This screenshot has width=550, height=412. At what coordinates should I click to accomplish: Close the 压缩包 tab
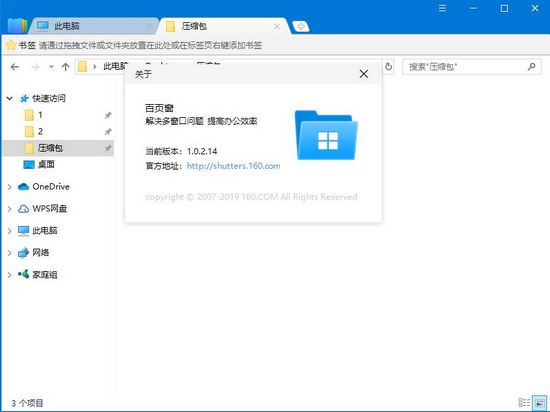pyautogui.click(x=277, y=26)
